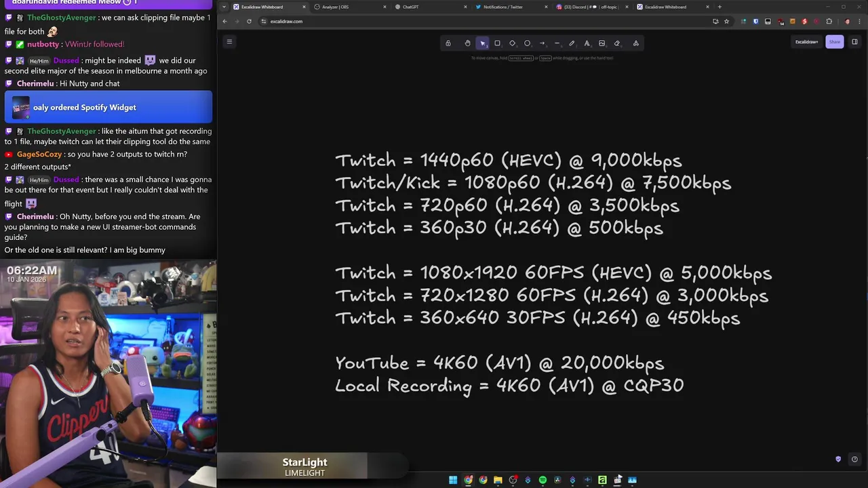Click username TheGhostyAvenger in chat clipping message
Viewport: 868px width, 488px height.
tap(62, 18)
